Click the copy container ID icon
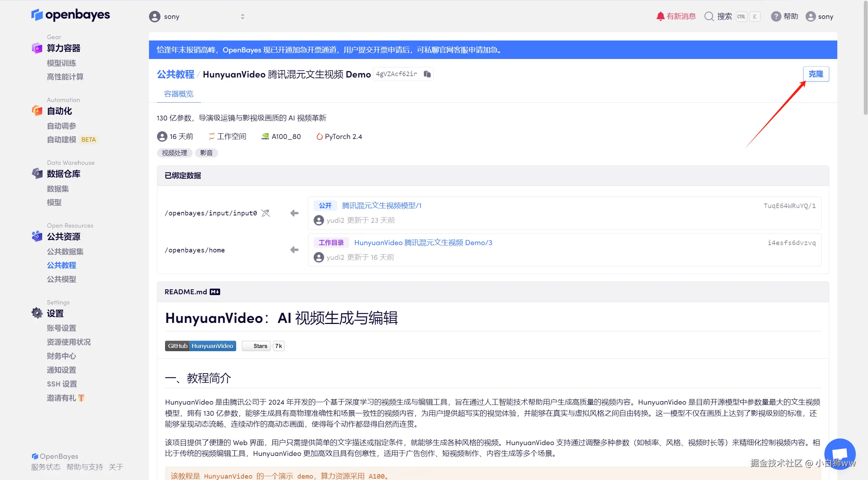Viewport: 868px width, 480px height. (x=427, y=74)
